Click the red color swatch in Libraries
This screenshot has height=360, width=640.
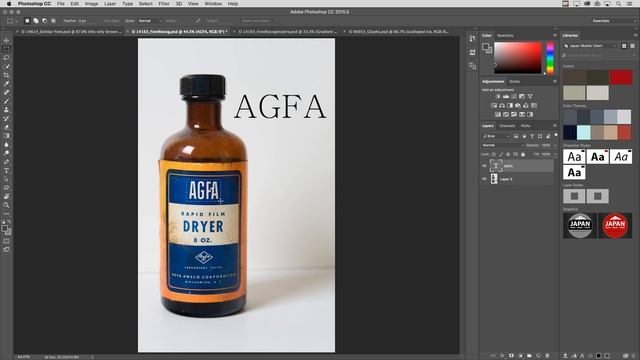click(x=621, y=77)
